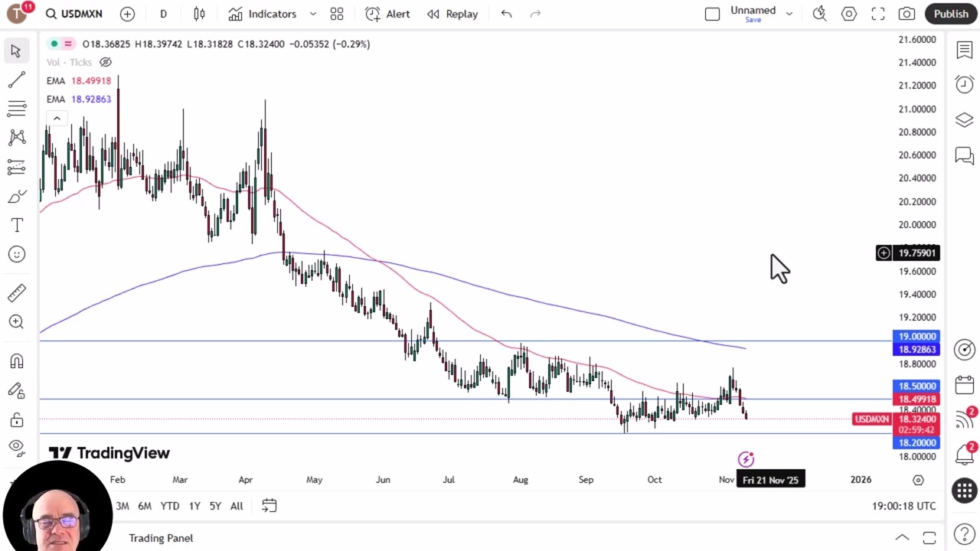The height and width of the screenshot is (551, 980).
Task: Set chart range to 1Y
Action: [x=194, y=506]
